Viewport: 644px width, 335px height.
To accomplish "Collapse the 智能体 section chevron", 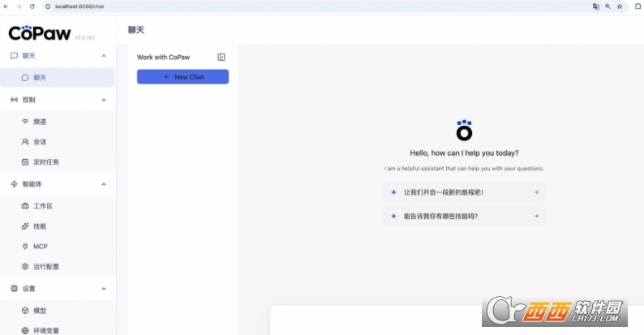I will tap(103, 184).
